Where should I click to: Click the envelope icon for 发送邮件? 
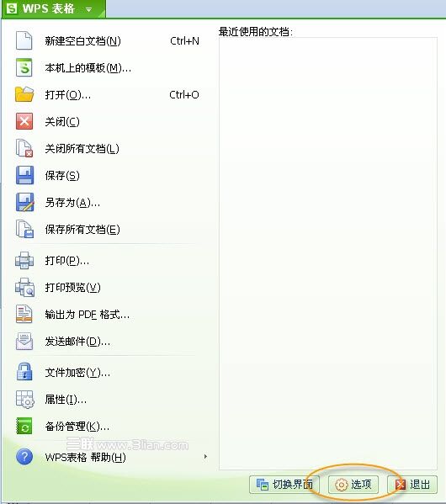(24, 341)
